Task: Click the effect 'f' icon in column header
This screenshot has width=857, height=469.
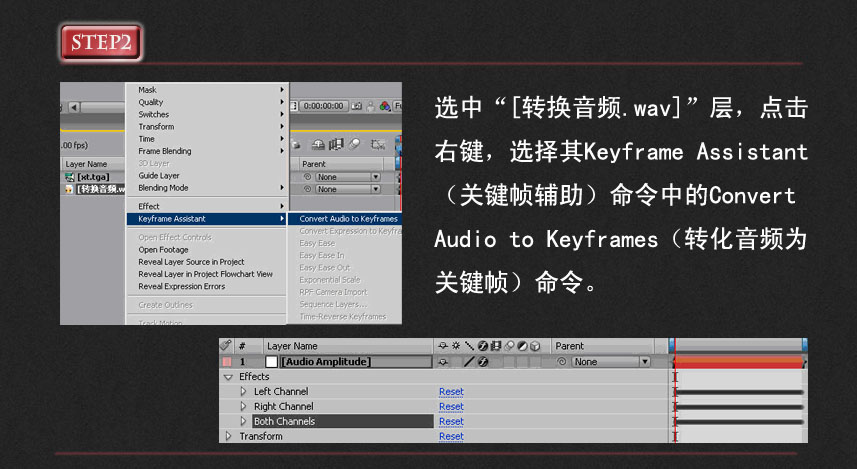Action: point(483,345)
